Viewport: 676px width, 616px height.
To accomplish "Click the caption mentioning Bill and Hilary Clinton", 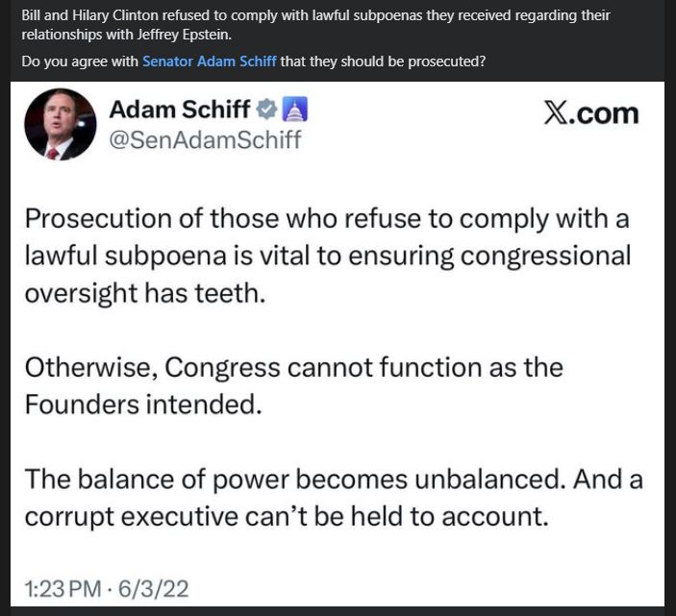I will (x=315, y=25).
